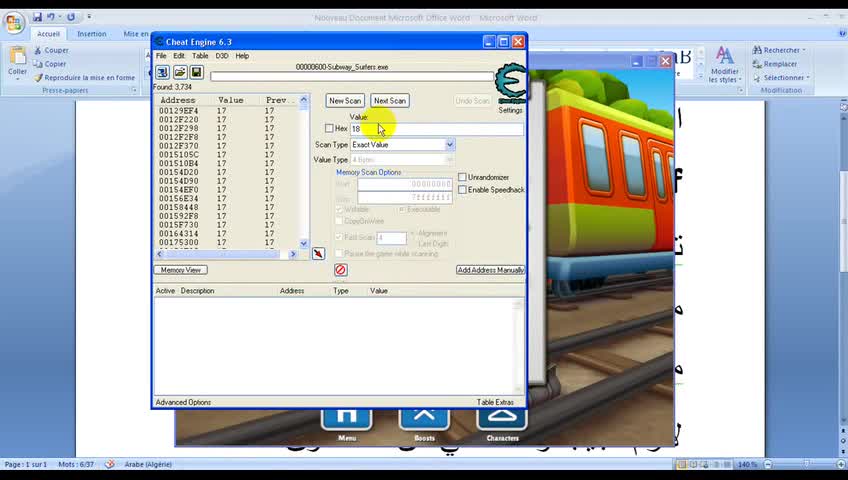Click the Menu icon in Subway Surfers

[347, 418]
